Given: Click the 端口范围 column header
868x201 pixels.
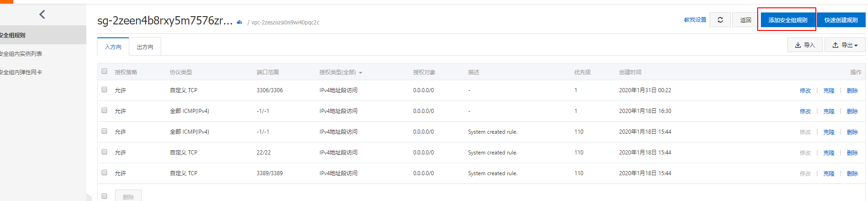Looking at the screenshot, I should pos(268,72).
